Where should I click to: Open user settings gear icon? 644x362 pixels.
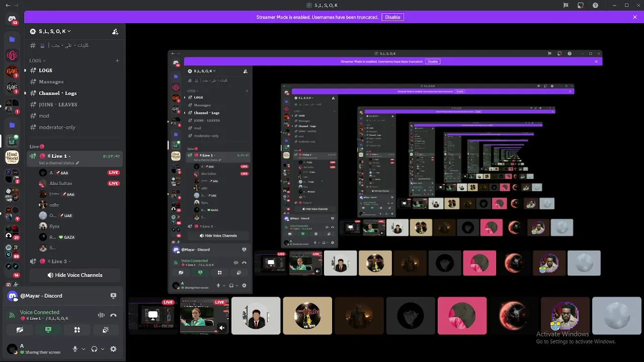[x=113, y=349]
